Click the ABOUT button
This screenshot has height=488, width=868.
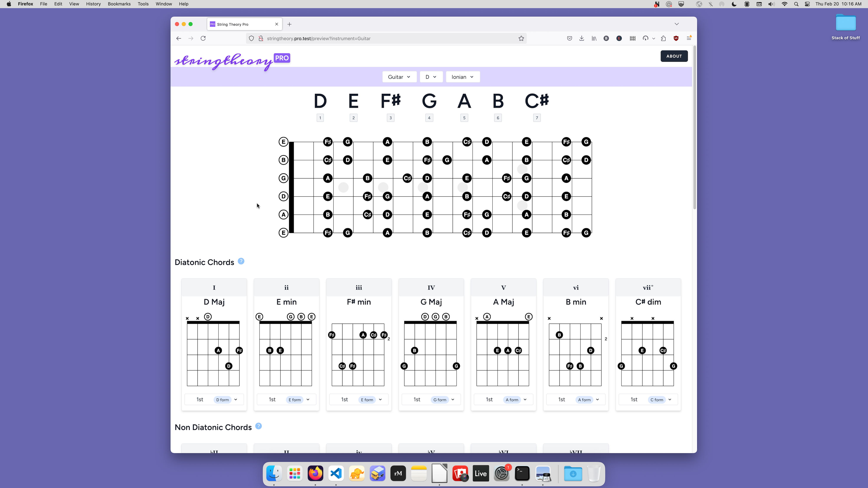pyautogui.click(x=674, y=56)
